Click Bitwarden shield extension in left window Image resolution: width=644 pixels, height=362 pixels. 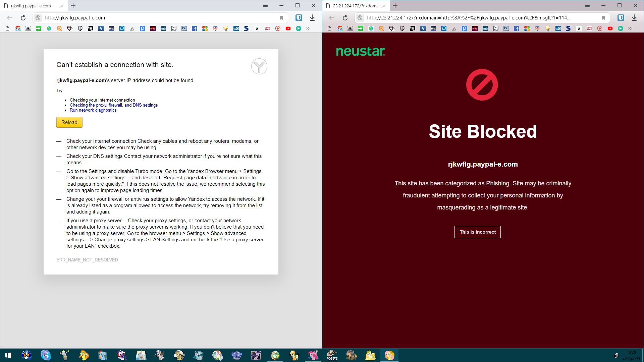tap(299, 18)
